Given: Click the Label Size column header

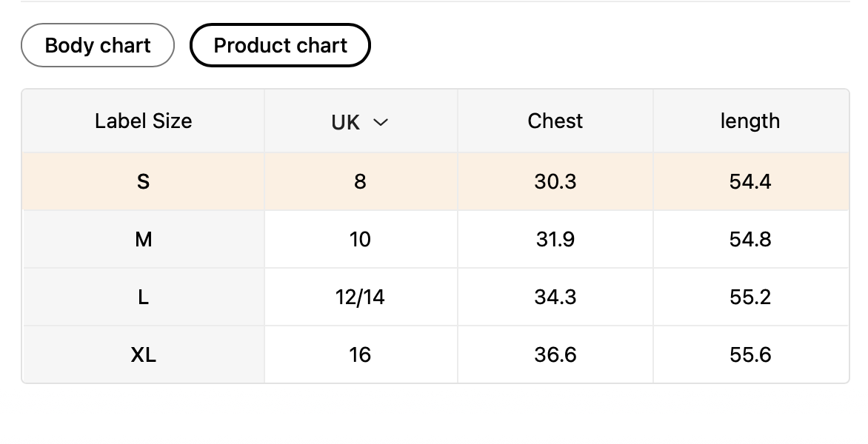Looking at the screenshot, I should 143,121.
